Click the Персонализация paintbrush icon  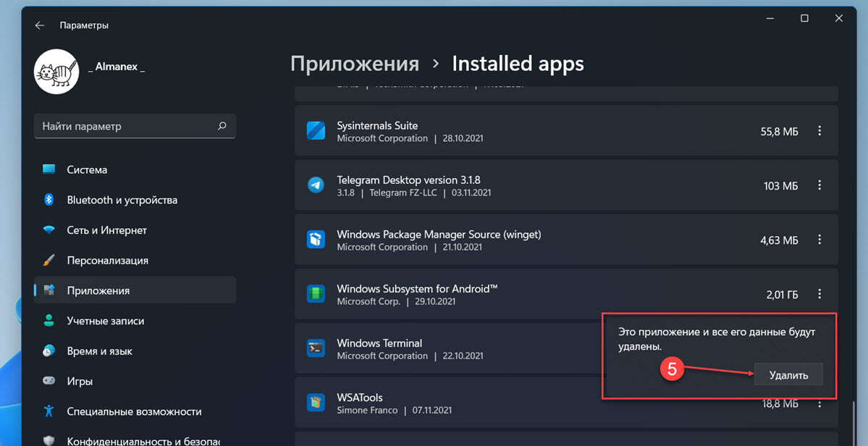pyautogui.click(x=49, y=260)
